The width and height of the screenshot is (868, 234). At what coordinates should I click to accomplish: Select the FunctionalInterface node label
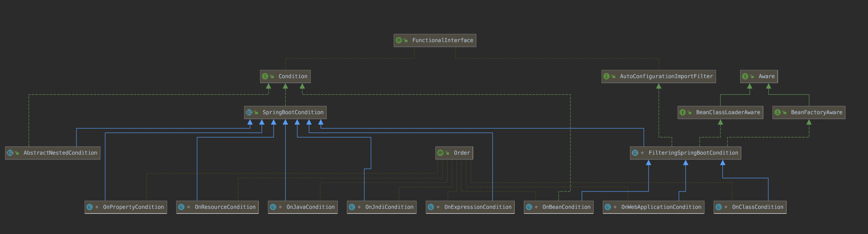[x=442, y=40]
